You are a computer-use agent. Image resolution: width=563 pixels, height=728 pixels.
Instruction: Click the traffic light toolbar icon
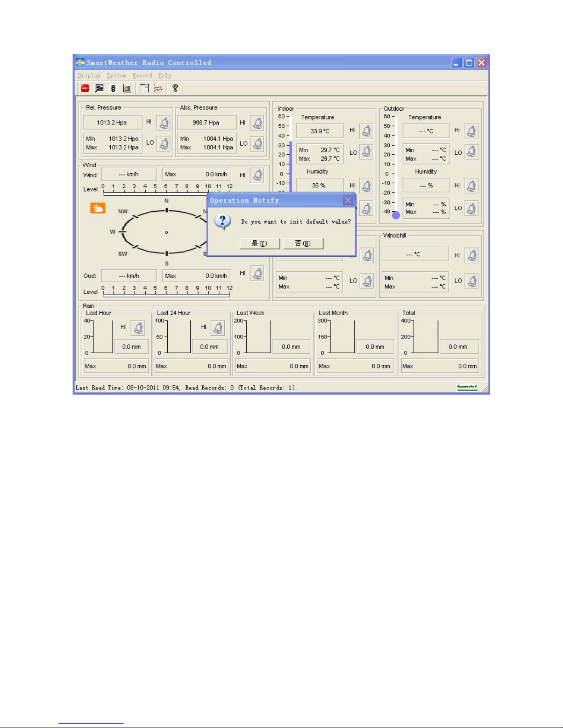pos(113,89)
